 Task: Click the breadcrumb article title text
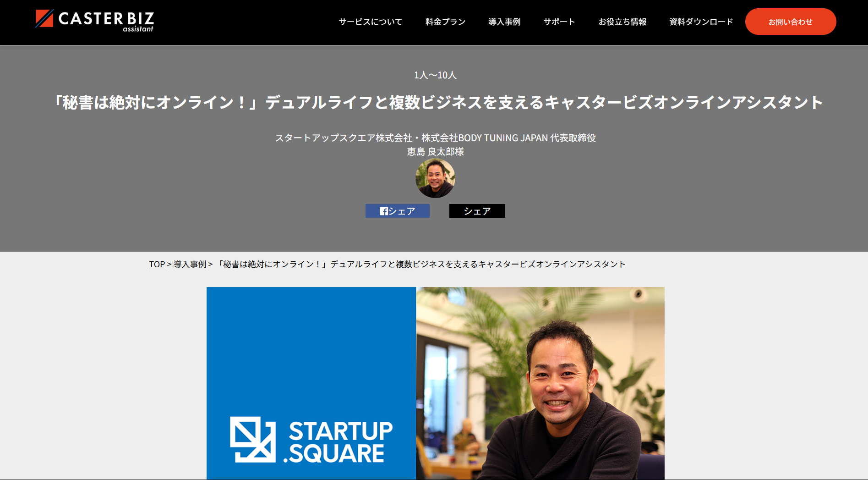click(x=420, y=264)
